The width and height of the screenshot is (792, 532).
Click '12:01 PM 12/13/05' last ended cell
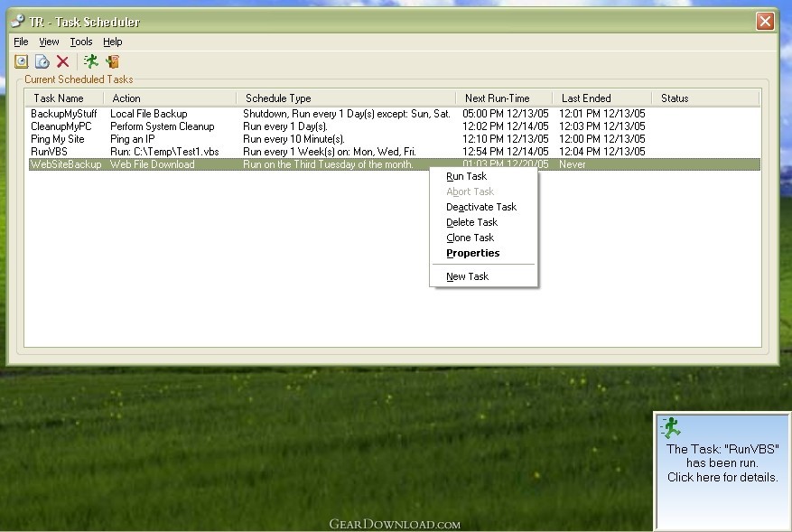(x=602, y=114)
